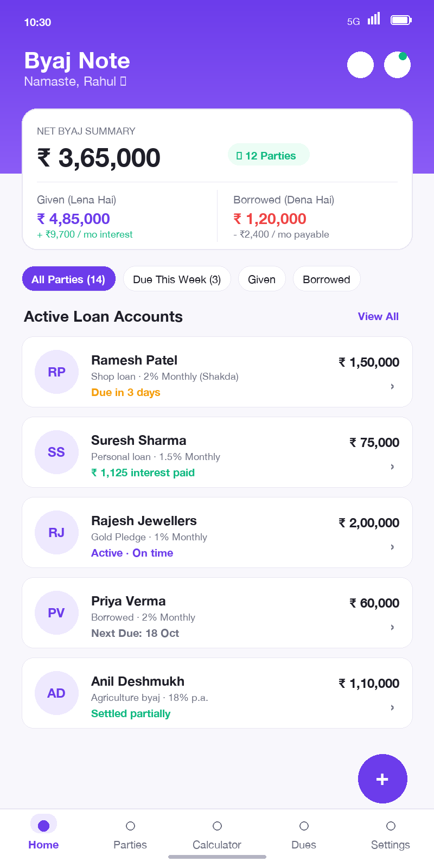The image size is (434, 868).
Task: Open the Priya Verma loan account
Action: [x=217, y=612]
